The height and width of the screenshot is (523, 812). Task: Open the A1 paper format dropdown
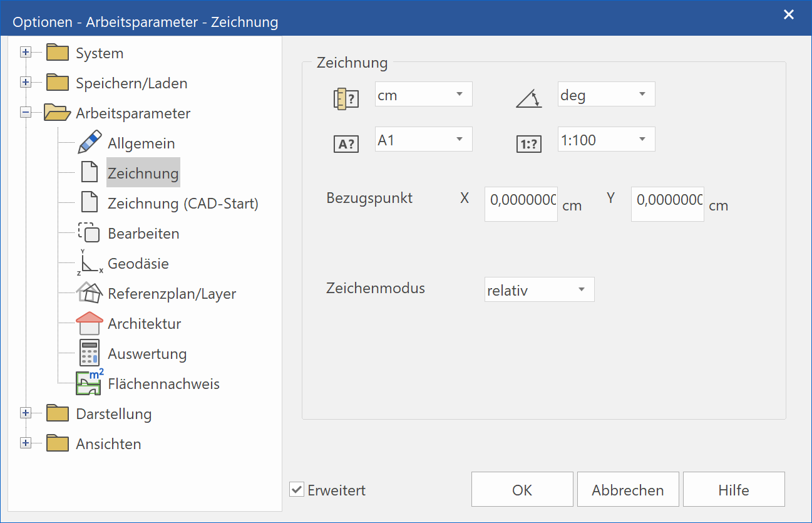pos(423,139)
